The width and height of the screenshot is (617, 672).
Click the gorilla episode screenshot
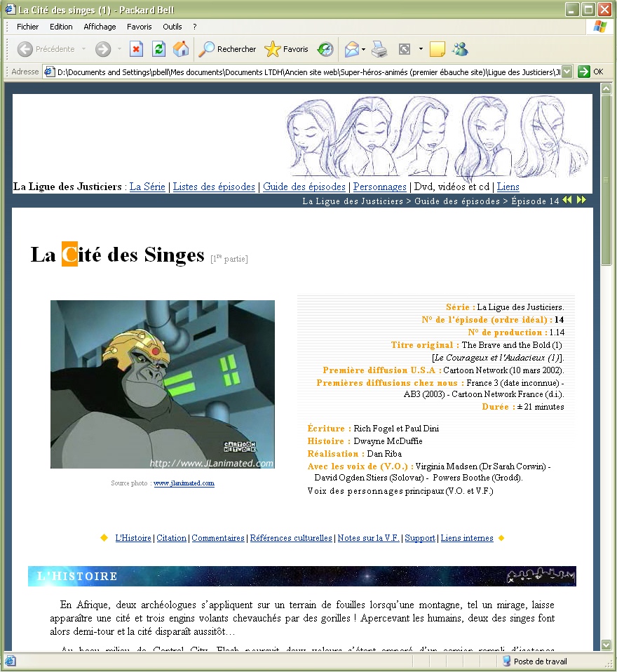pos(163,384)
